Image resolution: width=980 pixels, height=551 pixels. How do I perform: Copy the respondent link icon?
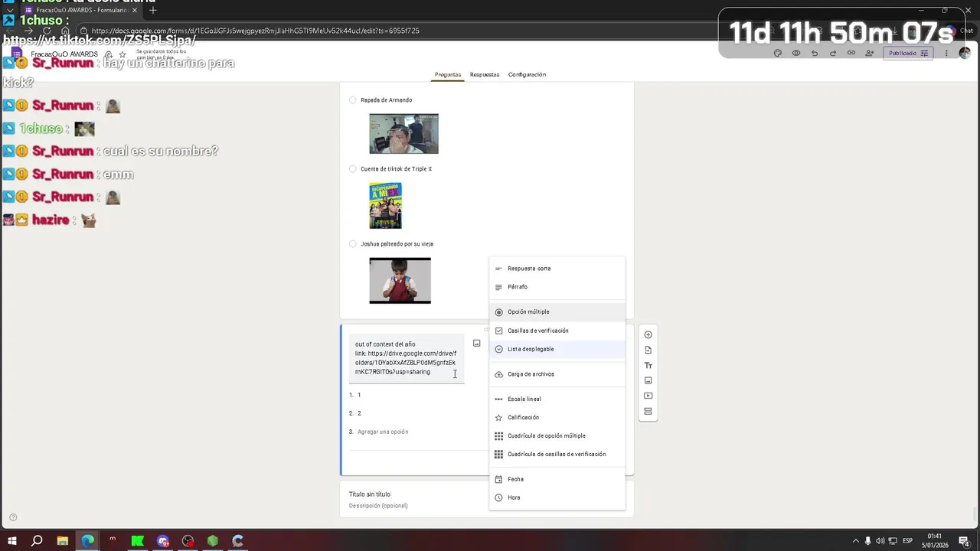click(851, 54)
